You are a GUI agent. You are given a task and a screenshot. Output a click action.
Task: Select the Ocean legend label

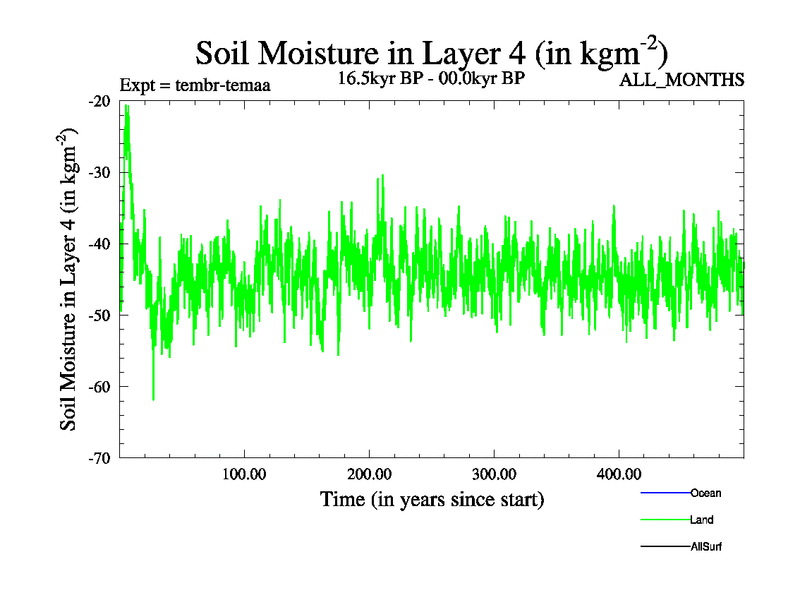pos(705,493)
